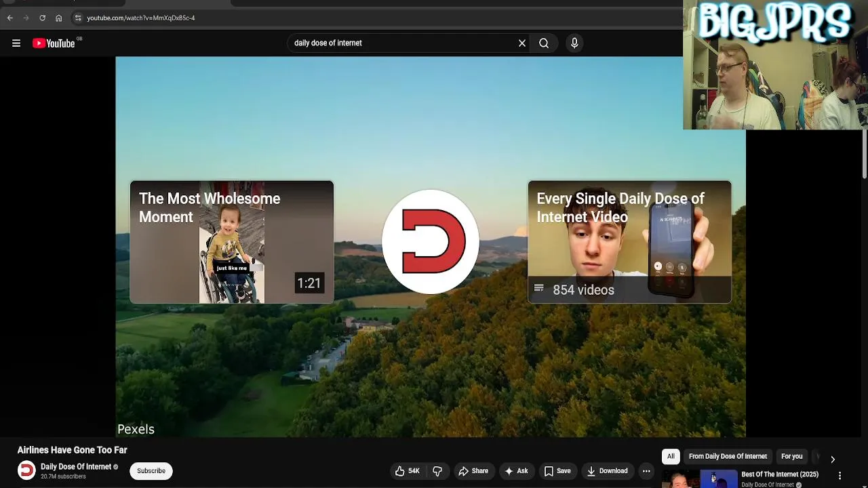Image resolution: width=868 pixels, height=488 pixels.
Task: Dislike the video with thumbs down
Action: pyautogui.click(x=437, y=471)
